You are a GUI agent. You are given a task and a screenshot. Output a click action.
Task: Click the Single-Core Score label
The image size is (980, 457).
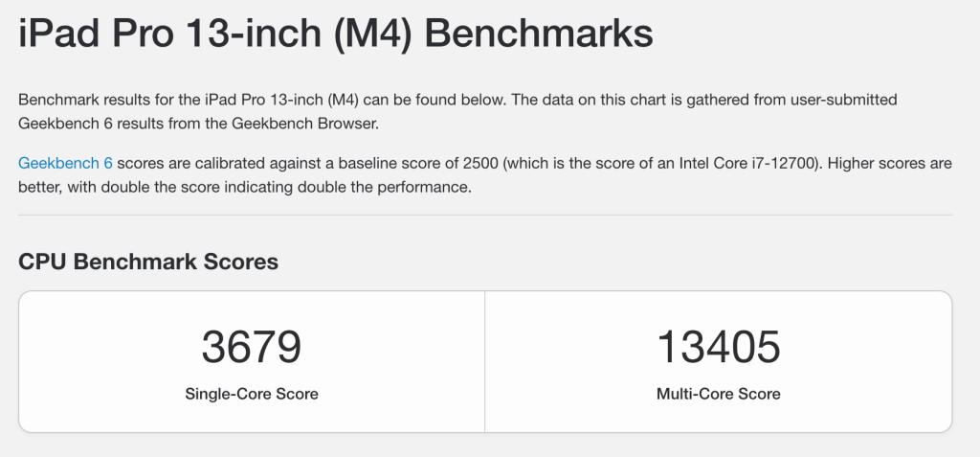point(252,394)
